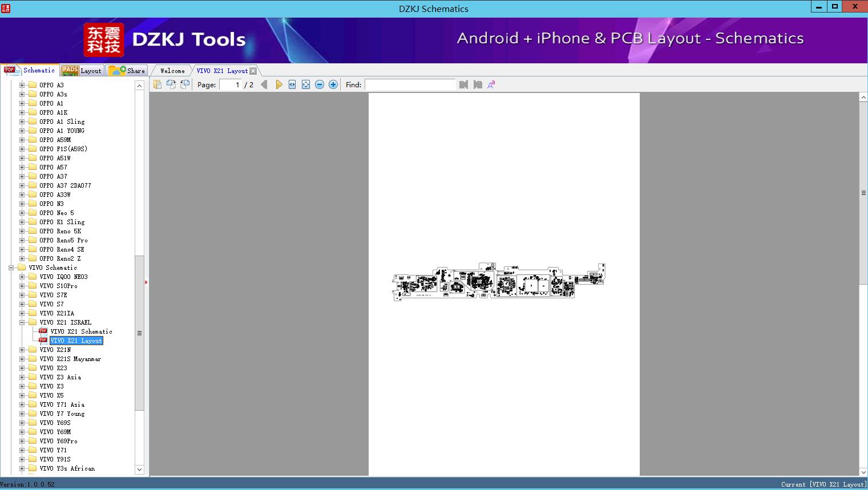This screenshot has height=490, width=868.
Task: Click the tree panel scroll-down arrow
Action: point(139,469)
